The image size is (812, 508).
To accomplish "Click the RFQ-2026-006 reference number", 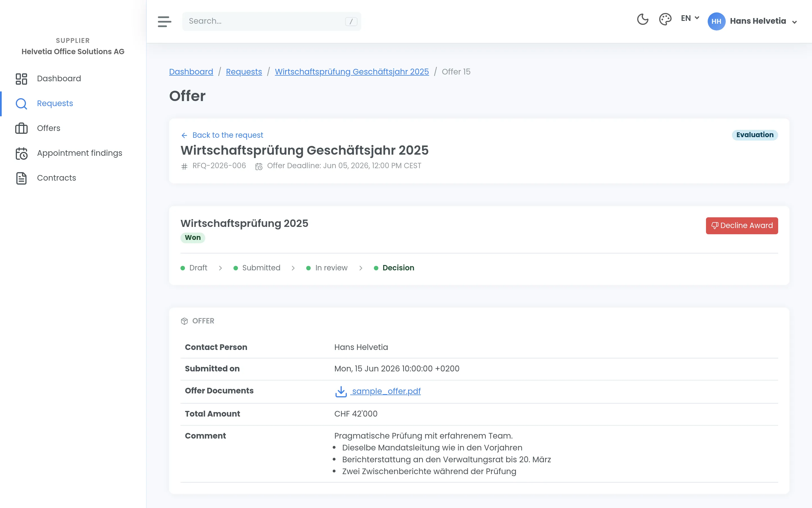I will coord(219,166).
